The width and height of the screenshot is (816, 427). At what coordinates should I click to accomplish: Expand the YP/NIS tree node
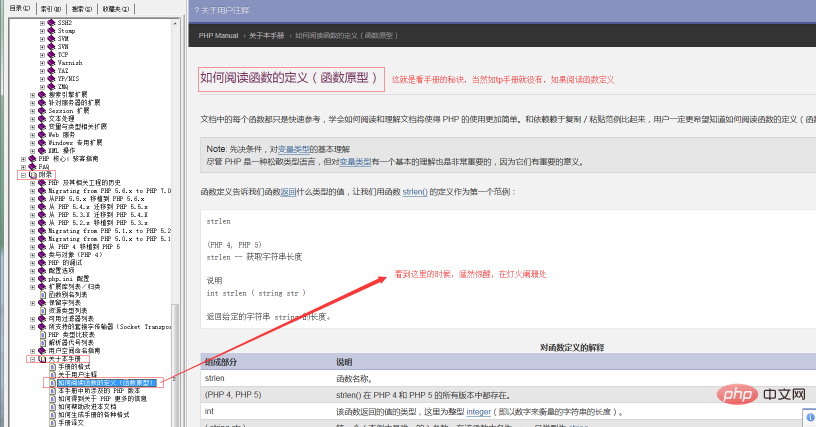pos(42,79)
